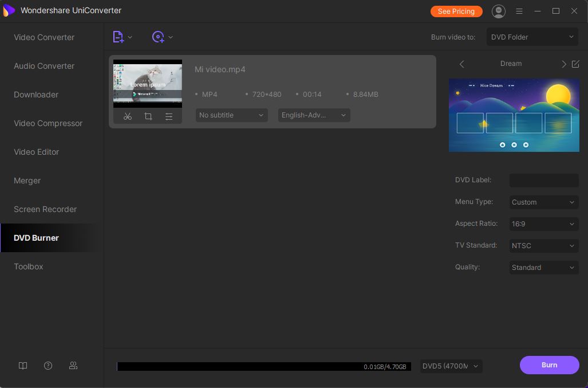Open the crop tool for video
Screen dimensions: 588x388
[x=148, y=116]
